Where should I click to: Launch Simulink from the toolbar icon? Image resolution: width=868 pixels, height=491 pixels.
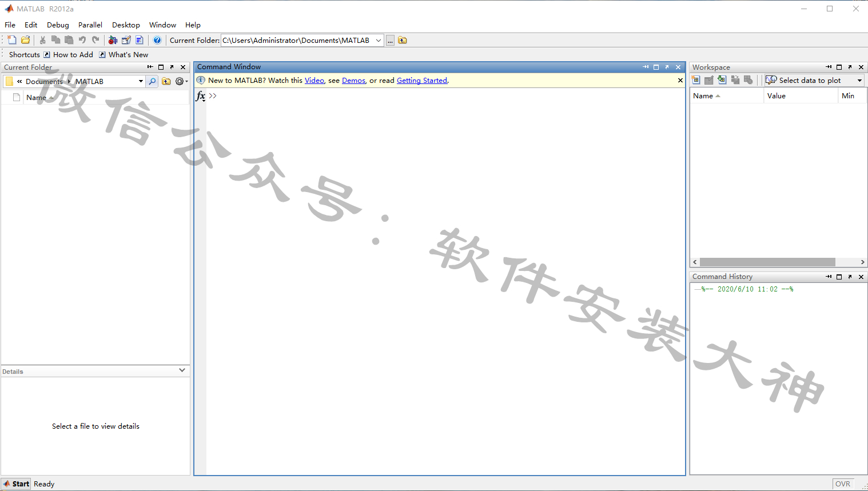pyautogui.click(x=113, y=40)
